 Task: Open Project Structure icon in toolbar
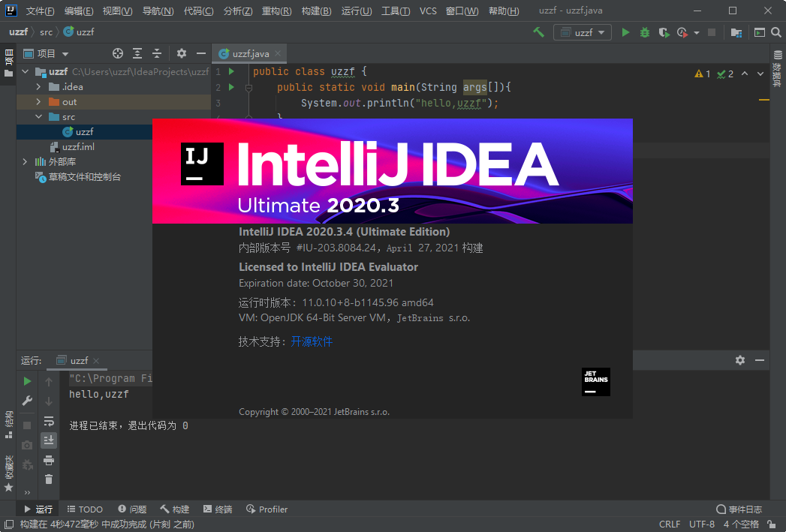[x=736, y=32]
